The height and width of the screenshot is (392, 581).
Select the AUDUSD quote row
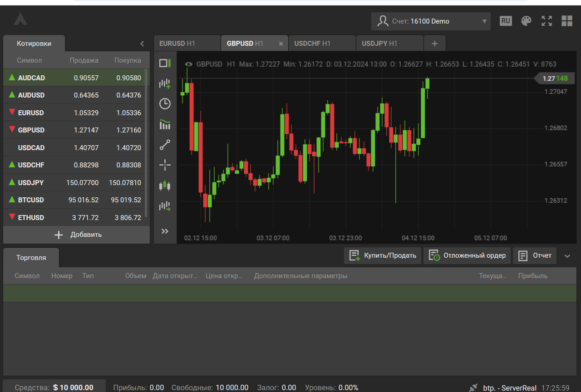click(74, 95)
